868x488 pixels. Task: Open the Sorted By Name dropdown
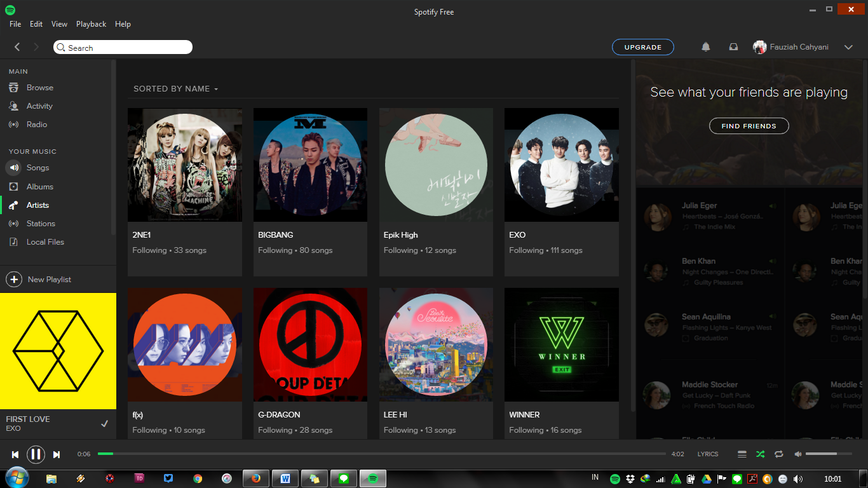click(176, 89)
